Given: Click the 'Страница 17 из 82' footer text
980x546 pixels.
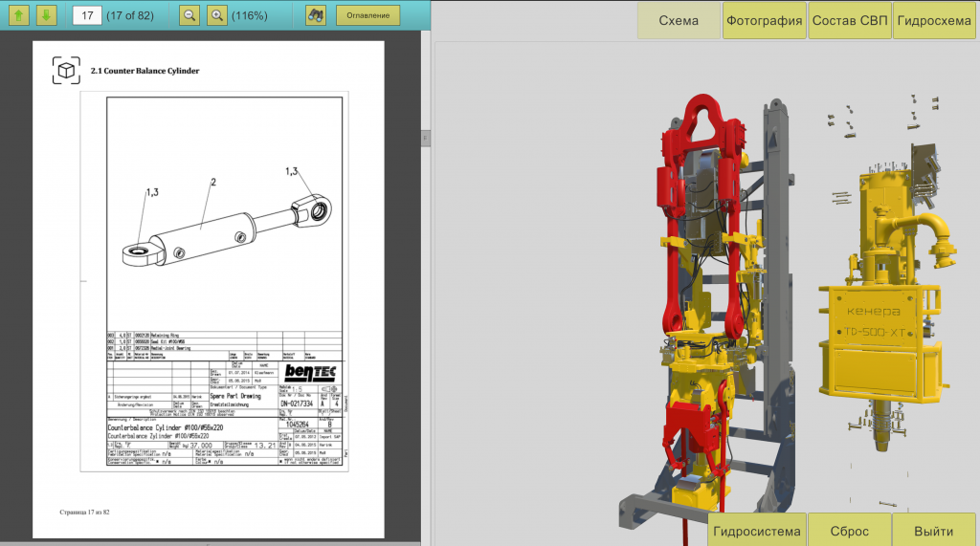Looking at the screenshot, I should point(84,513).
